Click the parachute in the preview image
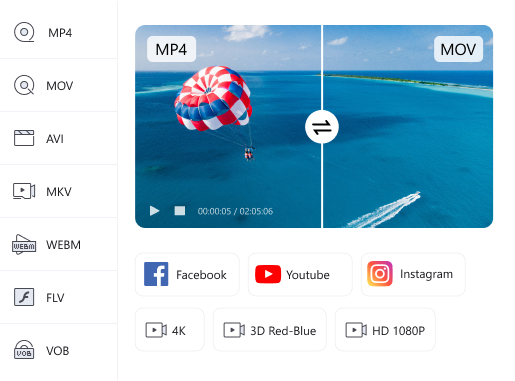This screenshot has height=381, width=515. coord(213,98)
